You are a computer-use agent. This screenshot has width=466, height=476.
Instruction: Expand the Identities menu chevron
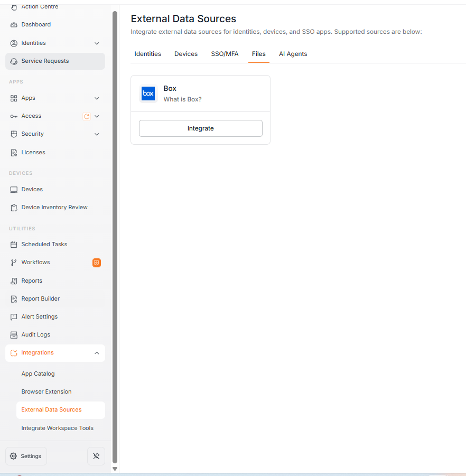point(97,43)
